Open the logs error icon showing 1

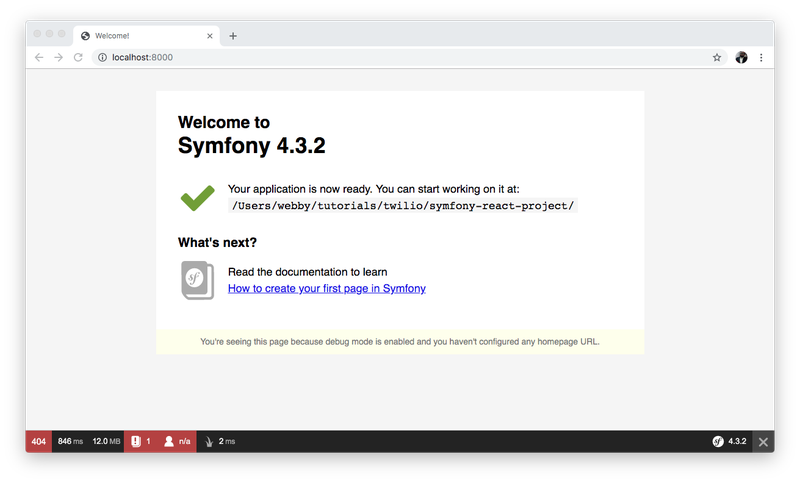[x=141, y=441]
